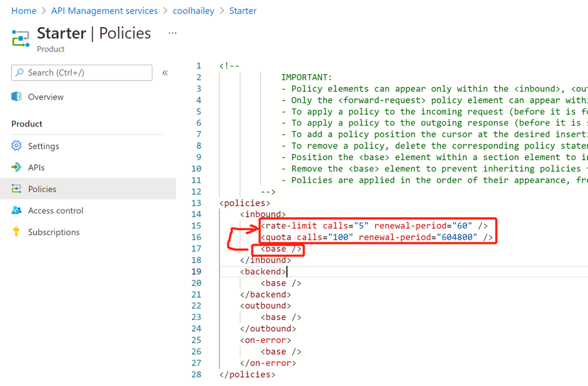Click the Access control people icon
This screenshot has height=386, width=588.
[16, 210]
